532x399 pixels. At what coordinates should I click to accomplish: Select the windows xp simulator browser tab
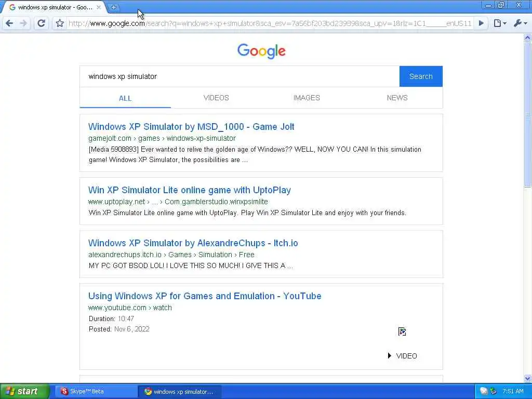[x=54, y=7]
